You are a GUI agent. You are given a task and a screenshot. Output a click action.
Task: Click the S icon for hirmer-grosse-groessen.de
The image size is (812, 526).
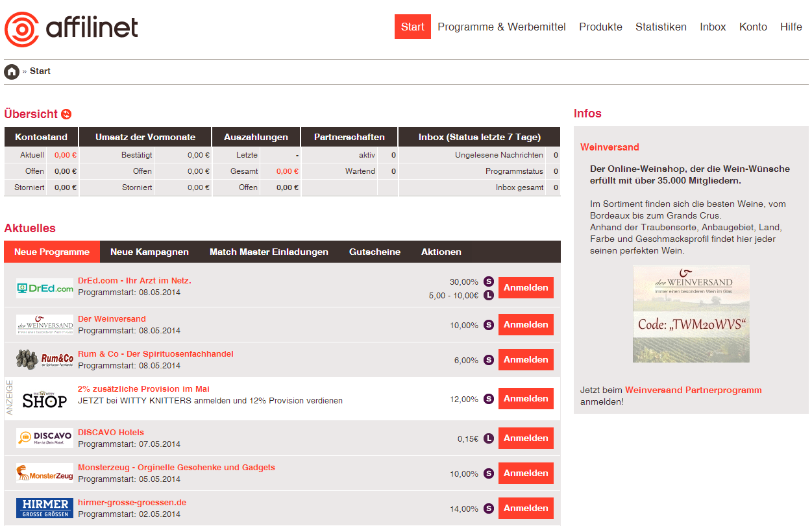(489, 508)
